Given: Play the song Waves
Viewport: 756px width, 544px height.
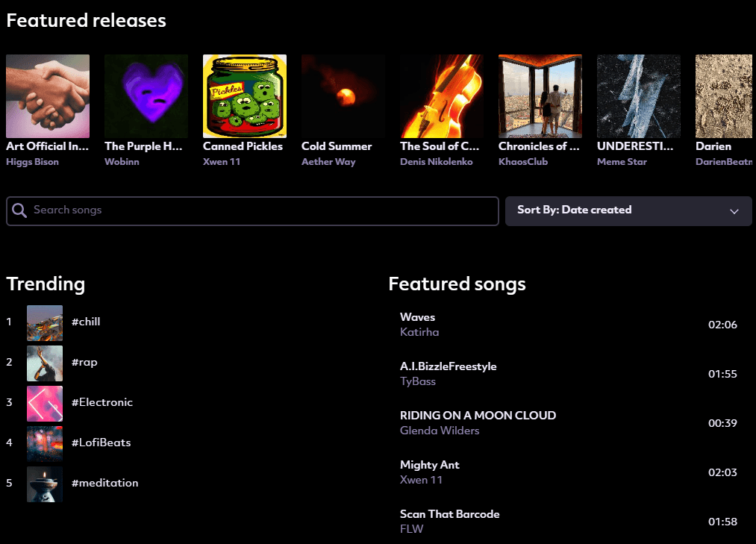Looking at the screenshot, I should [417, 317].
